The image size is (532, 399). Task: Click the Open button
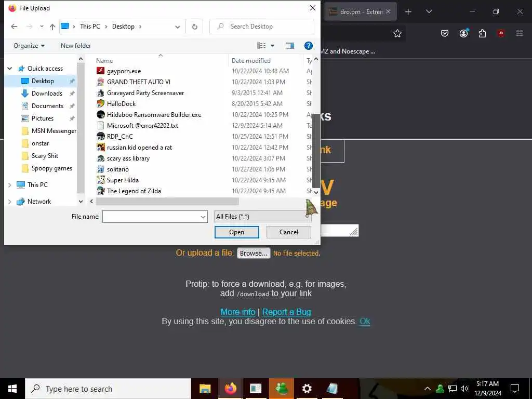click(x=236, y=232)
